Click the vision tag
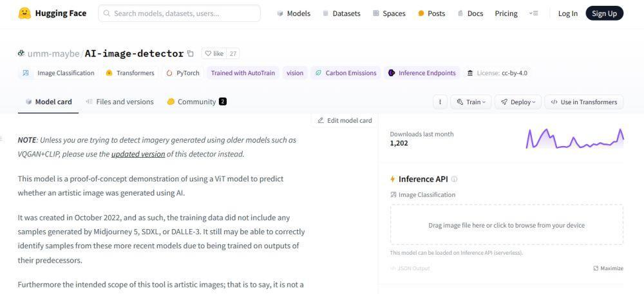Image resolution: width=644 pixels, height=294 pixels. pyautogui.click(x=295, y=73)
